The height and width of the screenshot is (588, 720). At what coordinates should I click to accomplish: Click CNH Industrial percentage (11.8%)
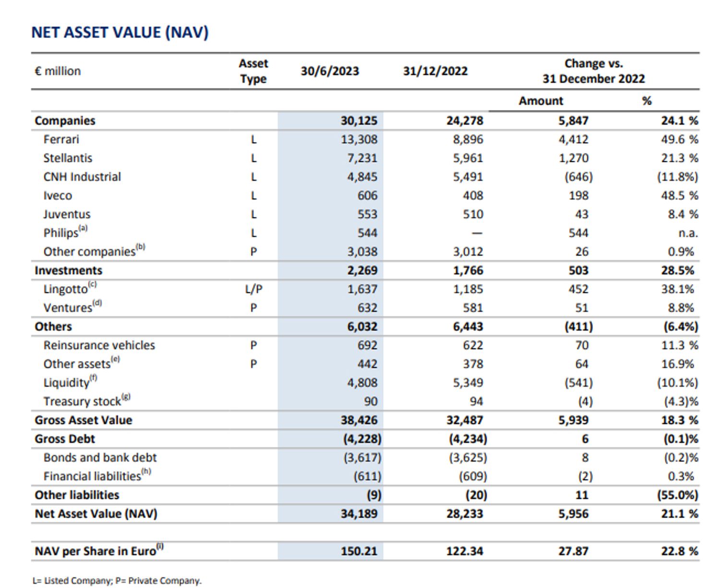click(x=677, y=177)
